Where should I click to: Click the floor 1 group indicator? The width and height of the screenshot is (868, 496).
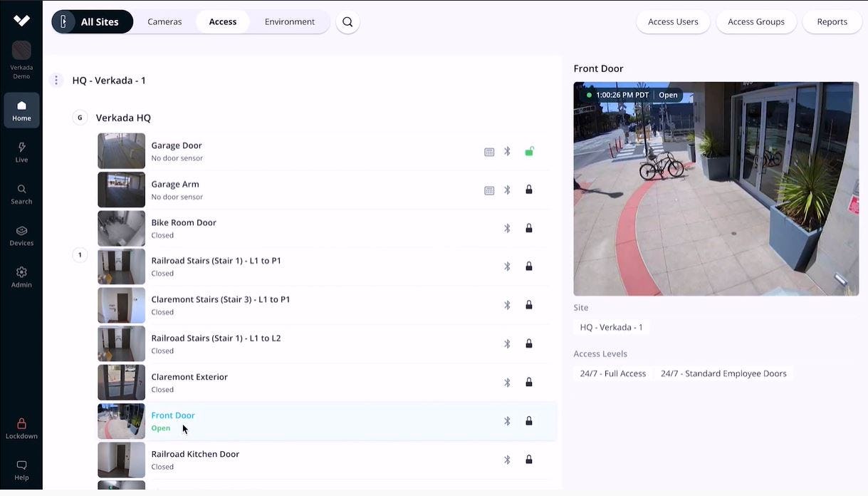pos(80,254)
